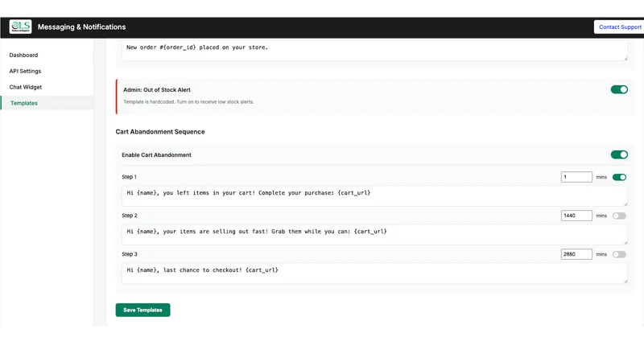Grab the Step 3 textarea resize handle

click(625, 281)
